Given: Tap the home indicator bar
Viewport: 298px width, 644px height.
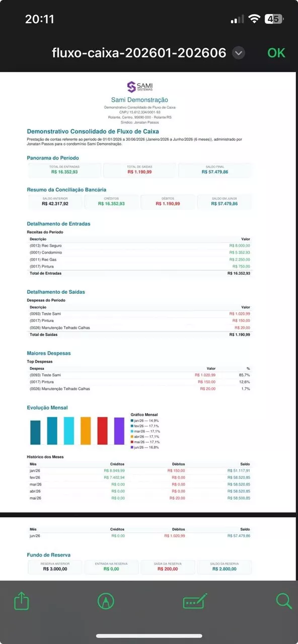Looking at the screenshot, I should [149, 636].
